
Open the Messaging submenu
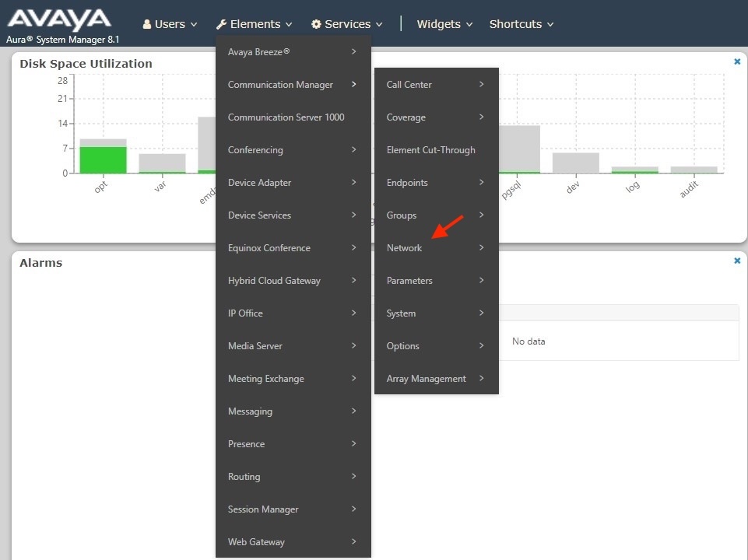(x=293, y=411)
